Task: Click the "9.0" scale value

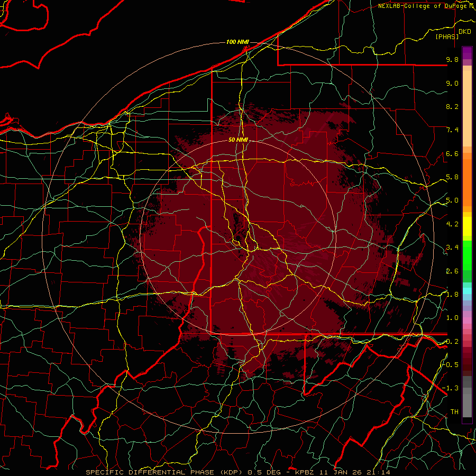Action: click(x=452, y=83)
